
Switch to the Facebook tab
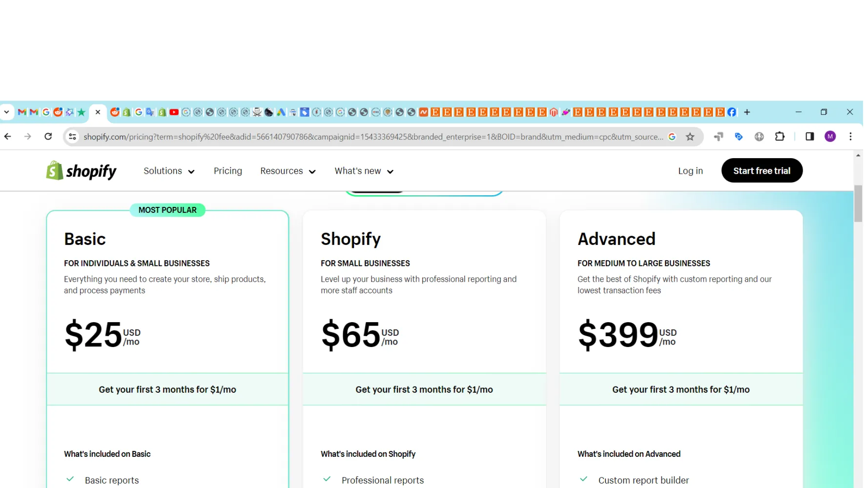(x=732, y=112)
